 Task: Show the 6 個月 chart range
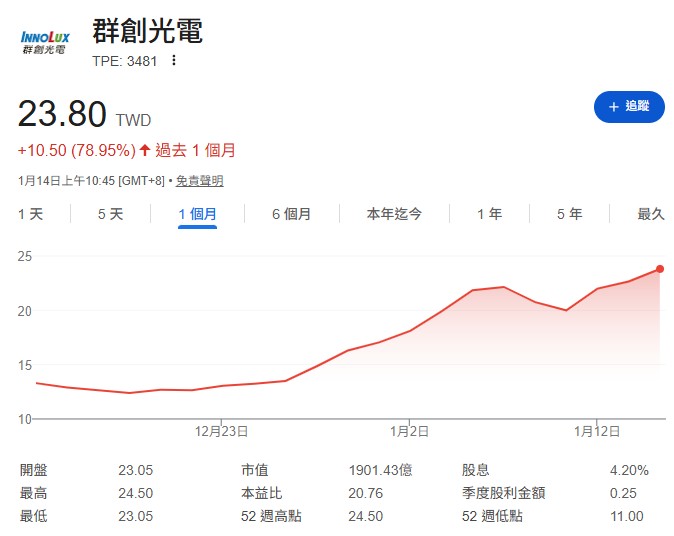(x=291, y=214)
